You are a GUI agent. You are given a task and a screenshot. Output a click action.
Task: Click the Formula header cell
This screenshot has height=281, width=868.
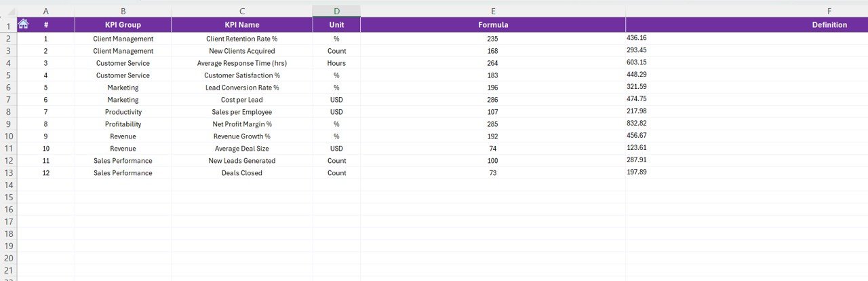pos(492,25)
